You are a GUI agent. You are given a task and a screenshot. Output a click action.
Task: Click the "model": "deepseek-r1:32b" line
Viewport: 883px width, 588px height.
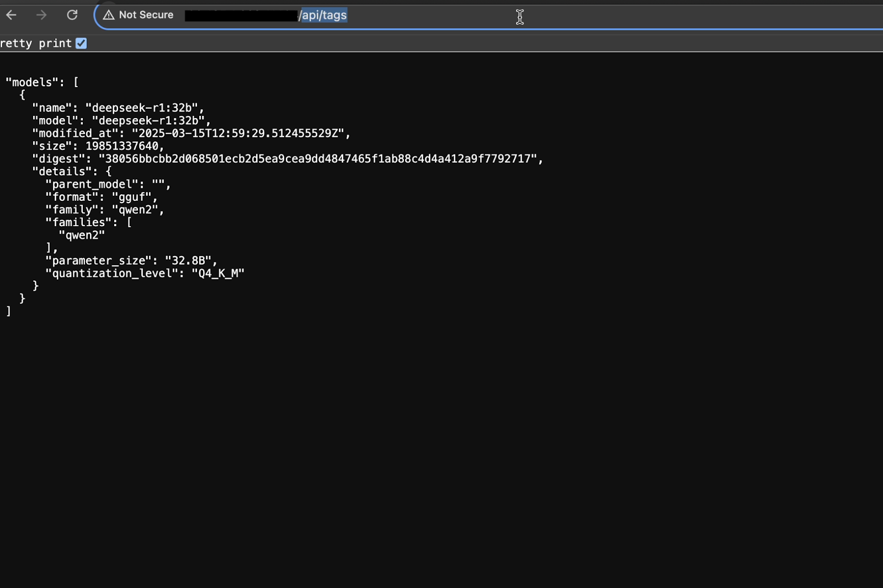tap(121, 120)
